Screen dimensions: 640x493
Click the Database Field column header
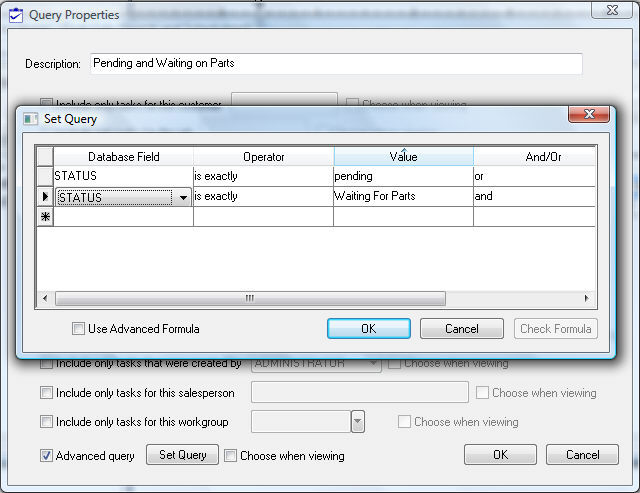[x=123, y=157]
